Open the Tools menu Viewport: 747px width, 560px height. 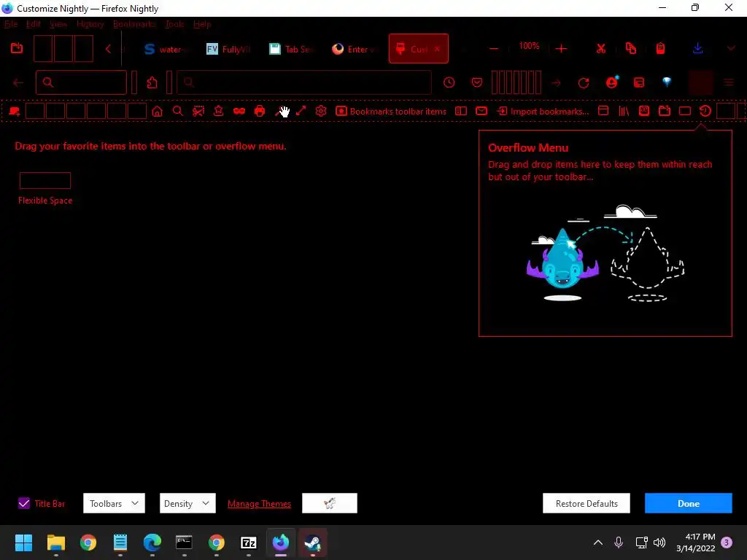point(174,24)
